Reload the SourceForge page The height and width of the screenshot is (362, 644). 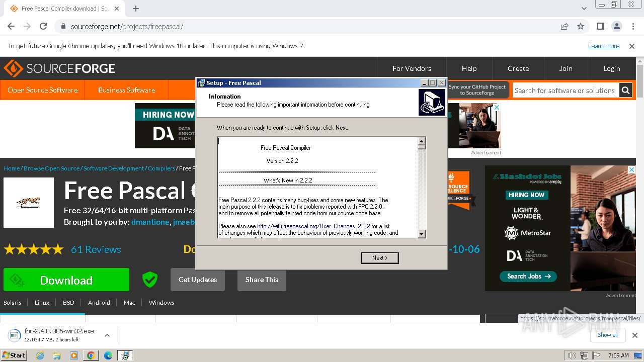(x=43, y=26)
